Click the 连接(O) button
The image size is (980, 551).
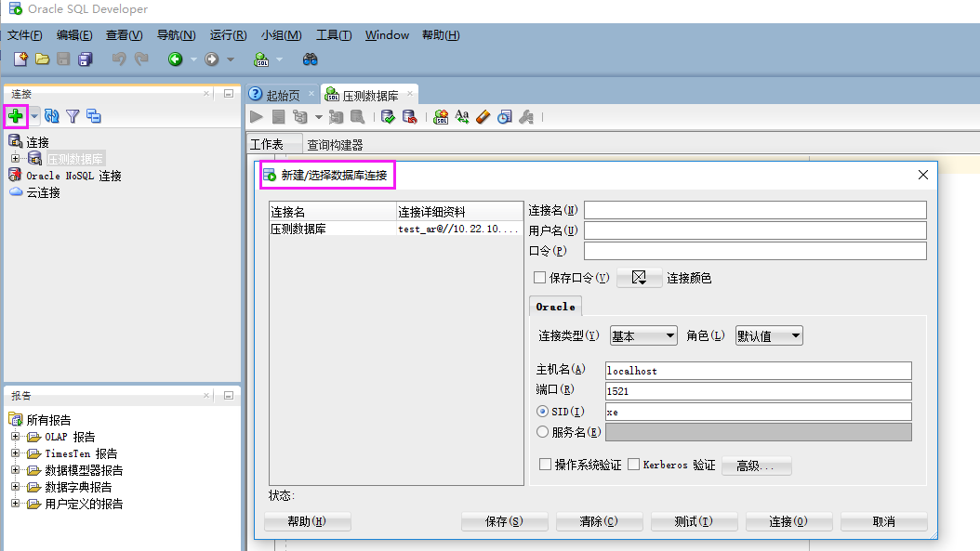788,521
